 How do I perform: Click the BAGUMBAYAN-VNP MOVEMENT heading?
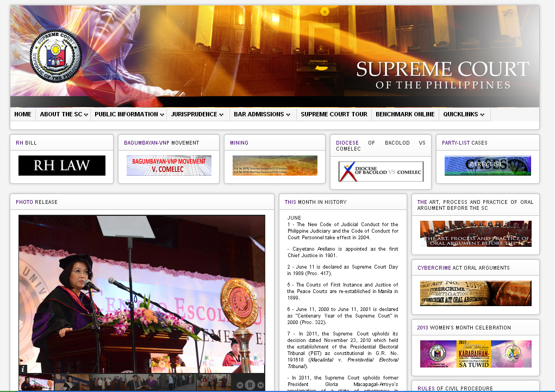(161, 142)
